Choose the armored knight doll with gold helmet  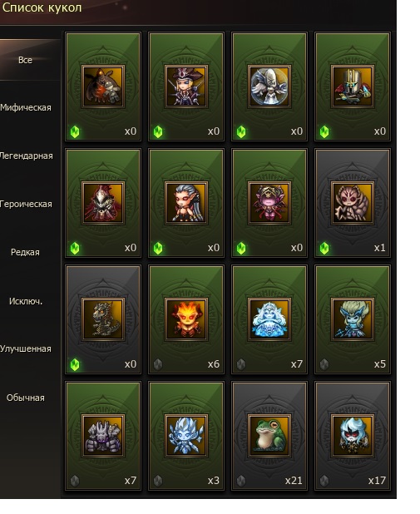coord(353,86)
